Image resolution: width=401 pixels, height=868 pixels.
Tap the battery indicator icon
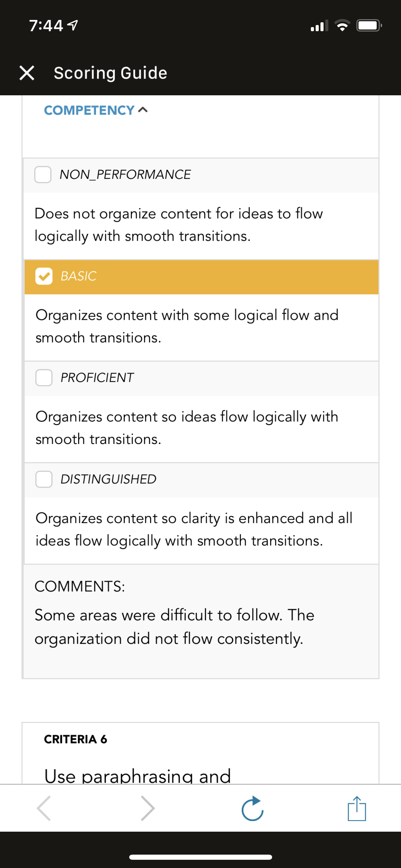pyautogui.click(x=369, y=26)
